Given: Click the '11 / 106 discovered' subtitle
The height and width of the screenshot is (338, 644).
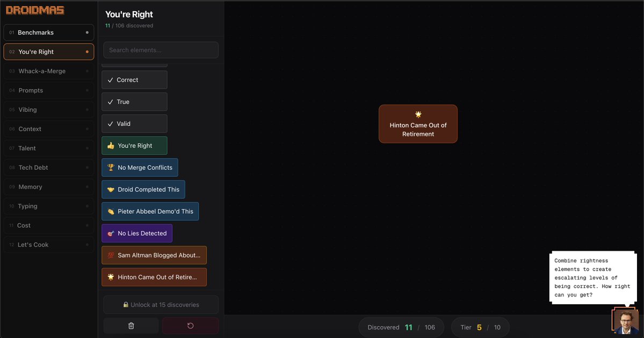Looking at the screenshot, I should coord(129,25).
